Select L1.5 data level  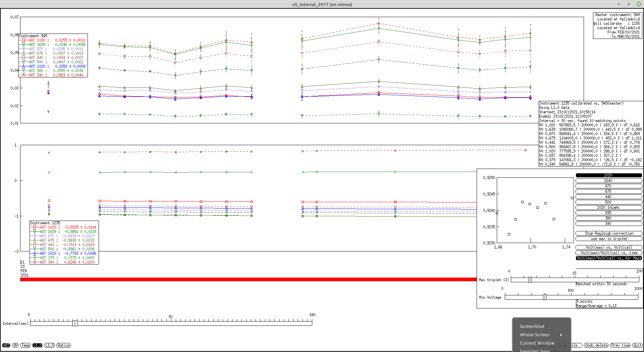(x=49, y=345)
